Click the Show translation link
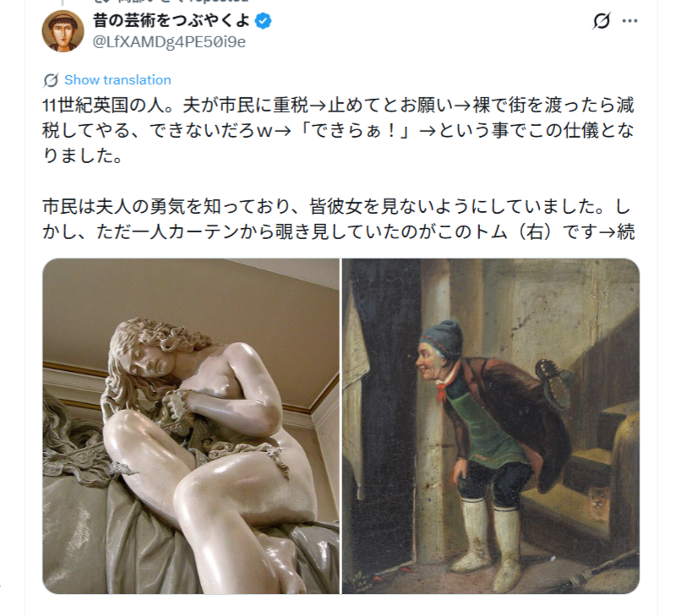This screenshot has width=676, height=616. point(117,80)
